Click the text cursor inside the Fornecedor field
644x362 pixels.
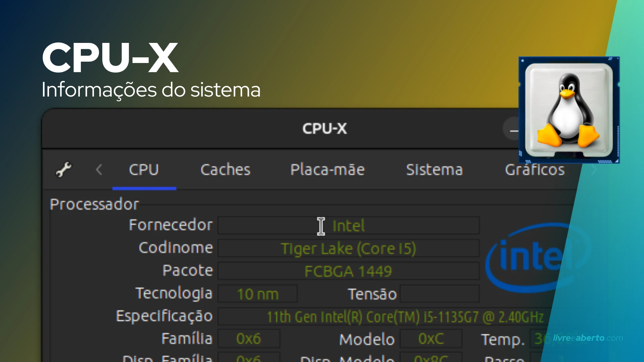pyautogui.click(x=320, y=226)
